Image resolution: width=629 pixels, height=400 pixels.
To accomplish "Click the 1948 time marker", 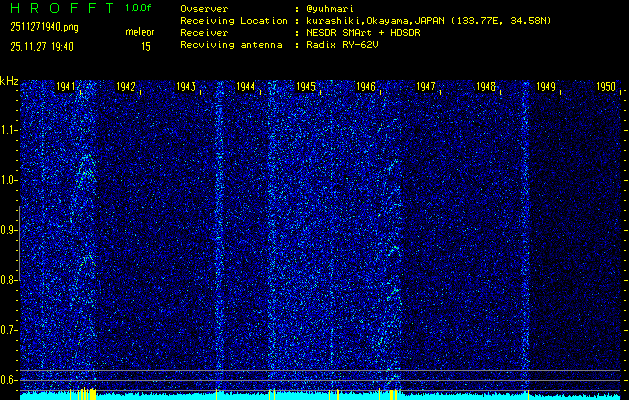I will [486, 87].
